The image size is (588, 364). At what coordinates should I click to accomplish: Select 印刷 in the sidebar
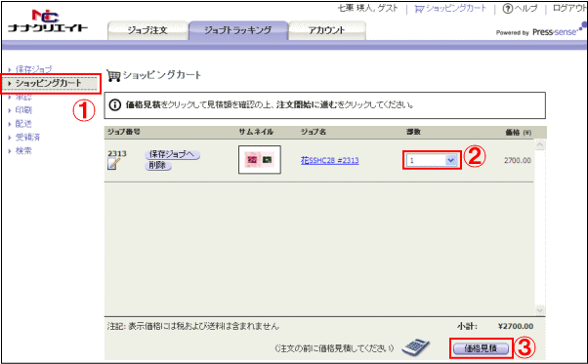pyautogui.click(x=23, y=110)
